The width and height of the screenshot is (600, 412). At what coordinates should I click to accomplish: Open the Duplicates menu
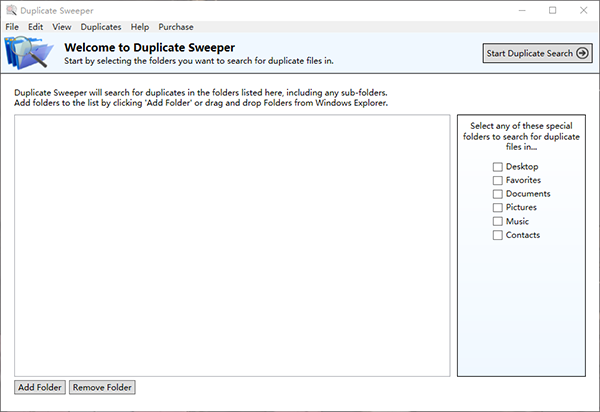click(x=101, y=27)
